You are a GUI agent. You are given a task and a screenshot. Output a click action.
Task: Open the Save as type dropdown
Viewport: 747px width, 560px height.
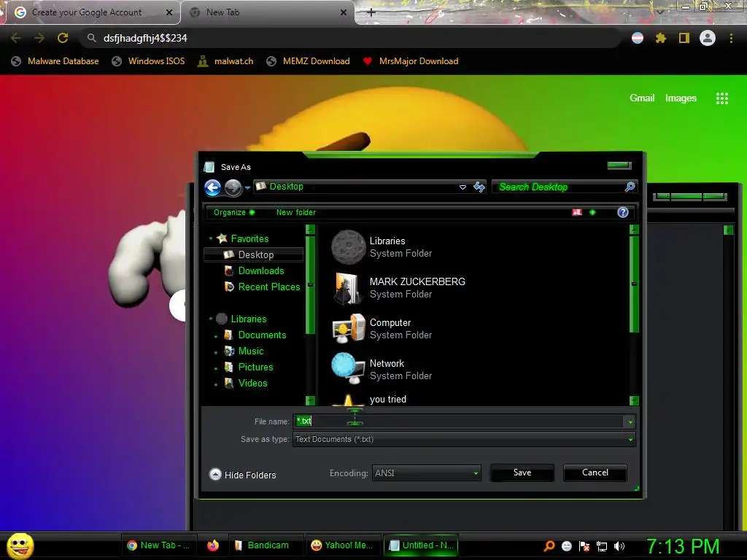630,440
